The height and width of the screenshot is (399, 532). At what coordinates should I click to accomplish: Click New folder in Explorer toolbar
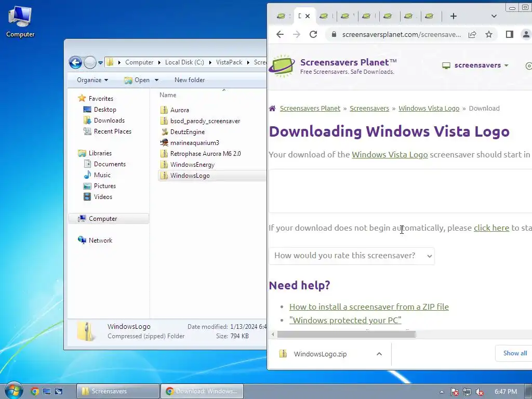pos(190,80)
